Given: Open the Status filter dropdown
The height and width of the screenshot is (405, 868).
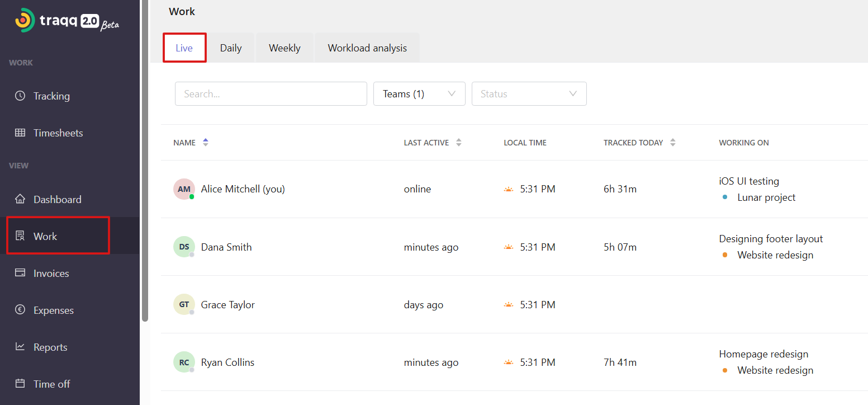Looking at the screenshot, I should 529,94.
